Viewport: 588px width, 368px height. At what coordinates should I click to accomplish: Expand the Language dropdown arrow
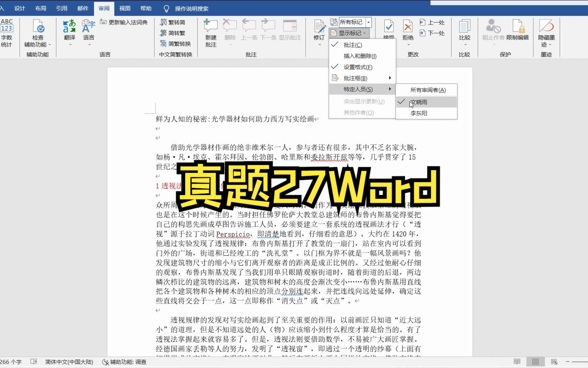click(x=89, y=44)
